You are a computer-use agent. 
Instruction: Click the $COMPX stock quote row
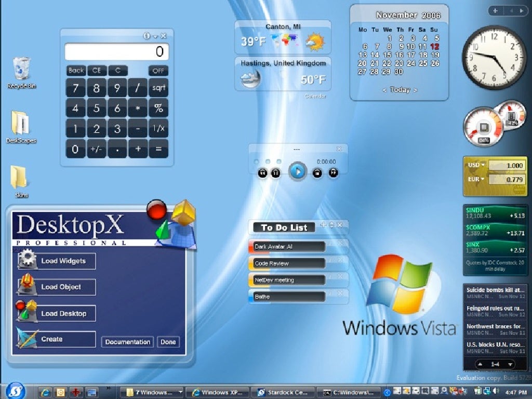coord(495,230)
